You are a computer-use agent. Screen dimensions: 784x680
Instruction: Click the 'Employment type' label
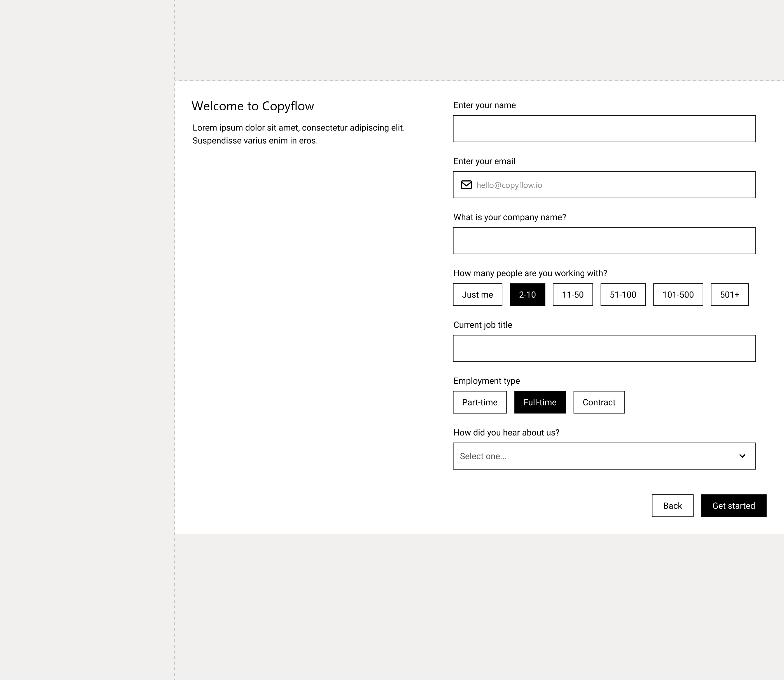click(486, 381)
